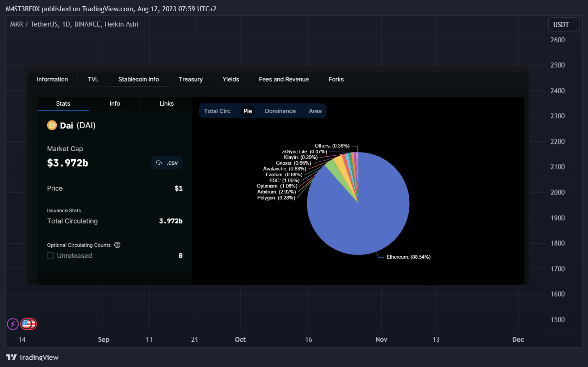Open the Treasury tab
The image size is (588, 367).
[x=191, y=80]
